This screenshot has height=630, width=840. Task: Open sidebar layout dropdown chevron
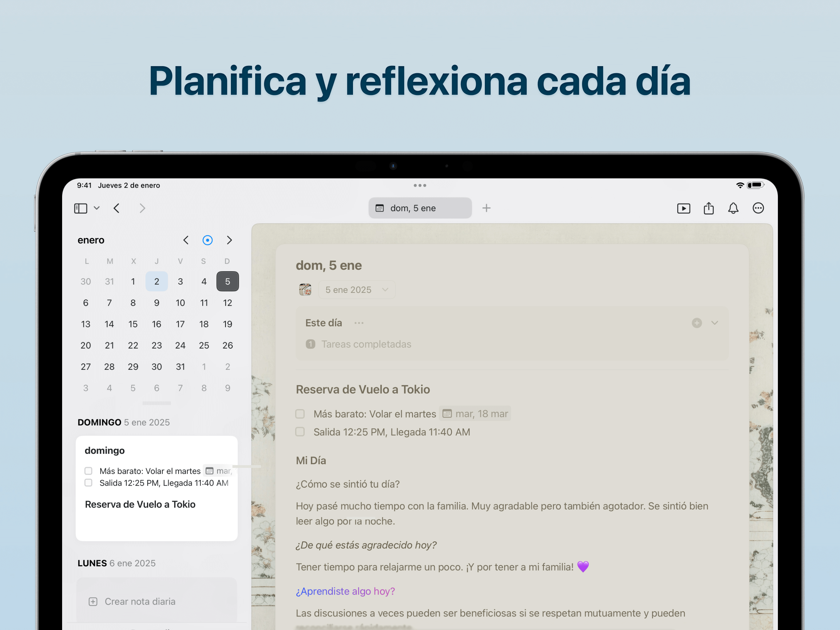[x=97, y=208]
